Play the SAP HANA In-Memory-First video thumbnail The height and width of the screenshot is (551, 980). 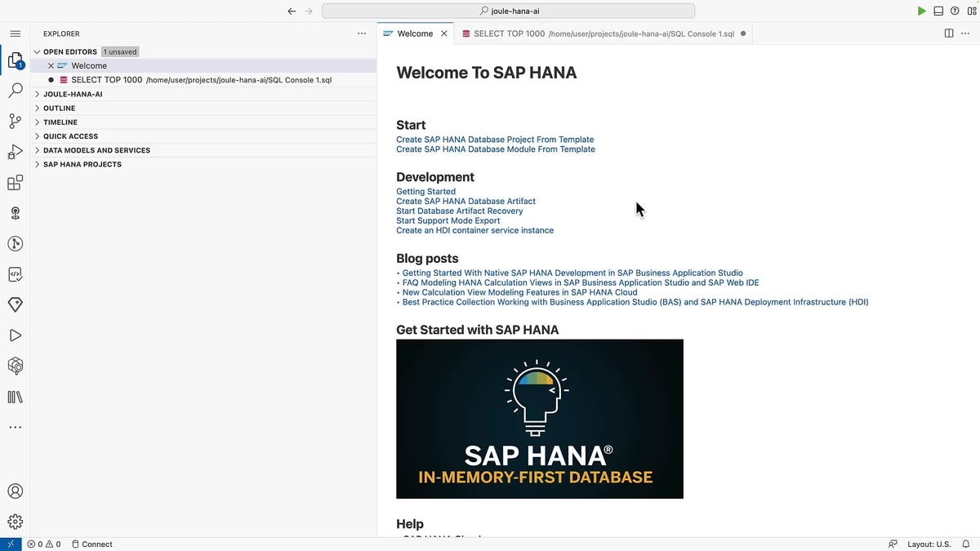point(540,419)
